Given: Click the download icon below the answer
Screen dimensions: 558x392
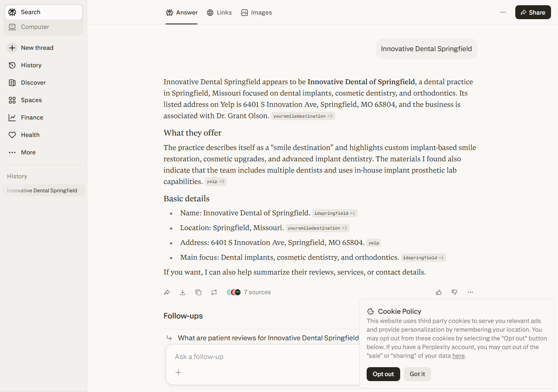Looking at the screenshot, I should pyautogui.click(x=183, y=292).
